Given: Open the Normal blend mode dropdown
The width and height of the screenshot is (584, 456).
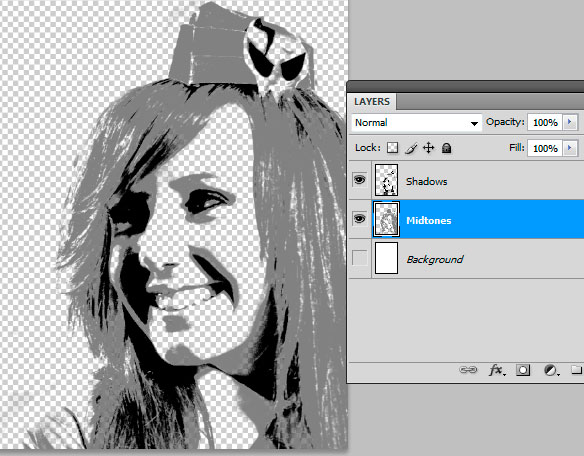Looking at the screenshot, I should pyautogui.click(x=416, y=123).
